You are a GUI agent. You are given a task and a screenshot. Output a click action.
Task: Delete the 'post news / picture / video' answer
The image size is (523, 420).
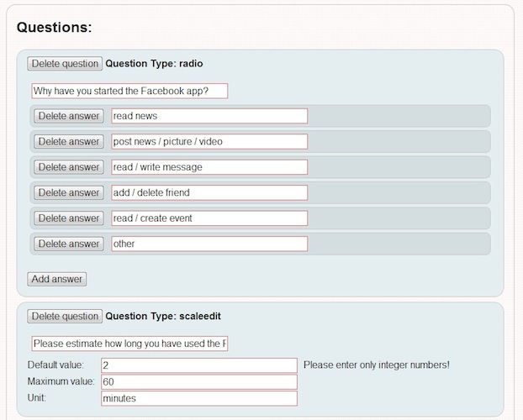69,141
